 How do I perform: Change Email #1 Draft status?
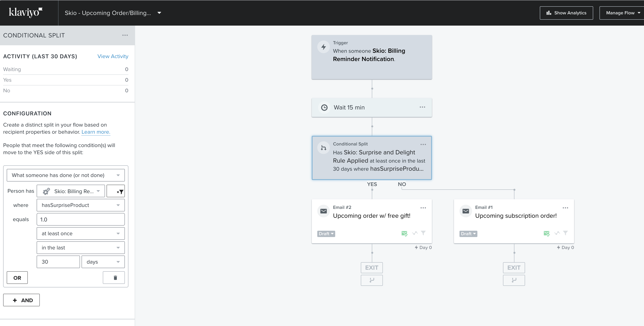[x=468, y=234]
